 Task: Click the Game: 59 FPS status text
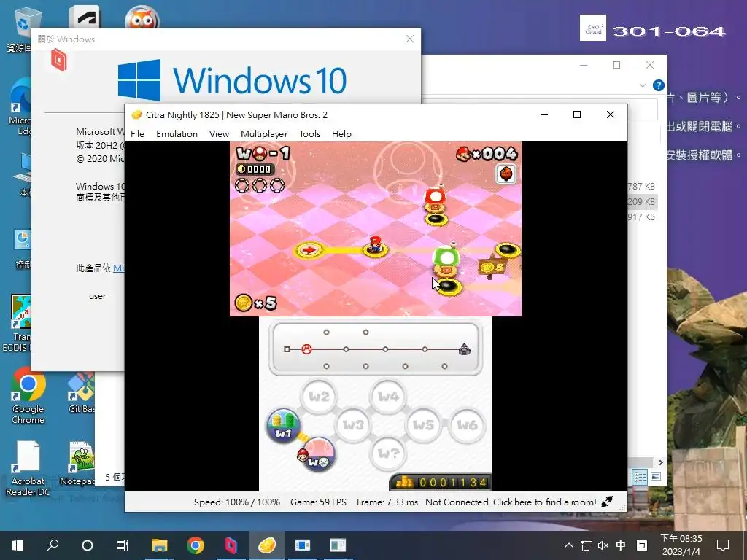318,502
